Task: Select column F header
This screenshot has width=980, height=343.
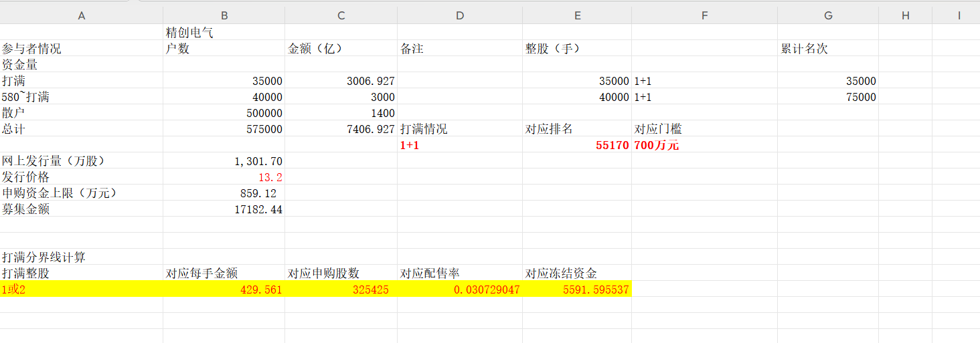Action: 704,16
